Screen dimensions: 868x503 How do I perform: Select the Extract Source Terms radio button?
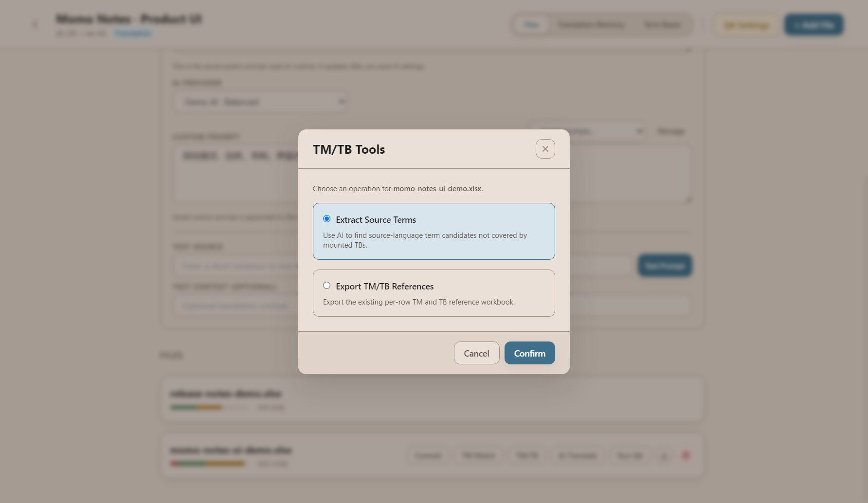pos(327,219)
